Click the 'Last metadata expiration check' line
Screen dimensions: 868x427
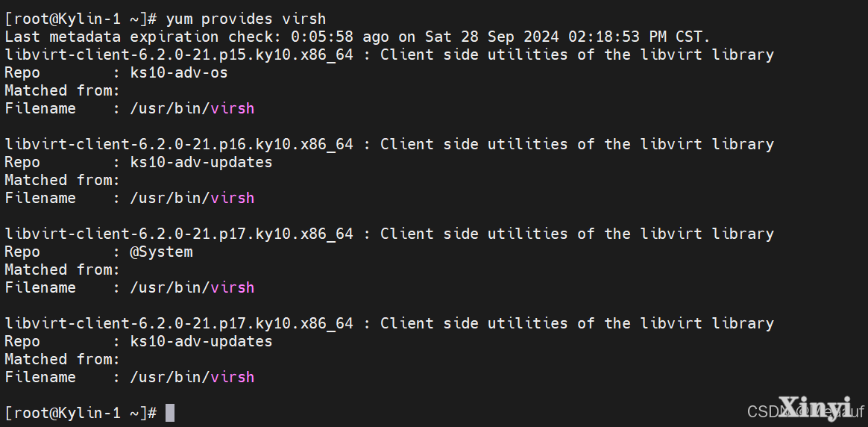click(x=357, y=37)
